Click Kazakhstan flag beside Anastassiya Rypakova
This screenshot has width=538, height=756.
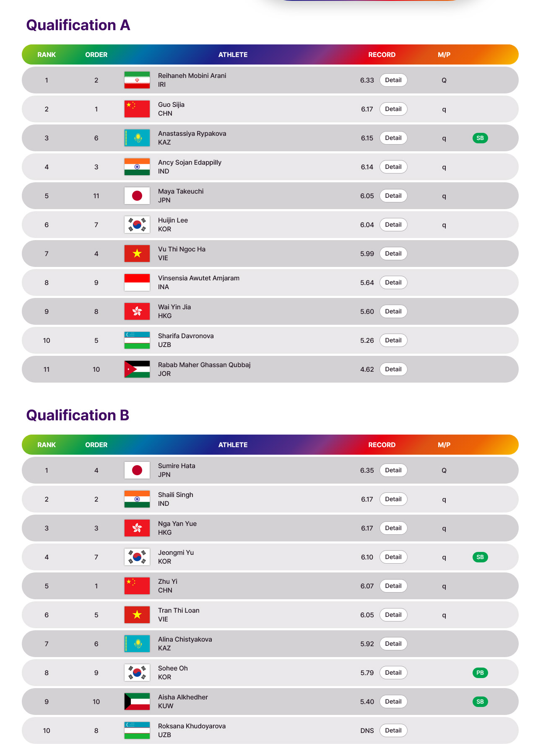click(137, 138)
